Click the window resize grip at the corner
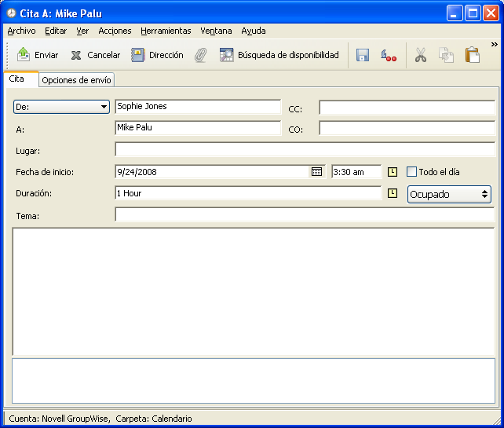The image size is (504, 428). pos(497,421)
